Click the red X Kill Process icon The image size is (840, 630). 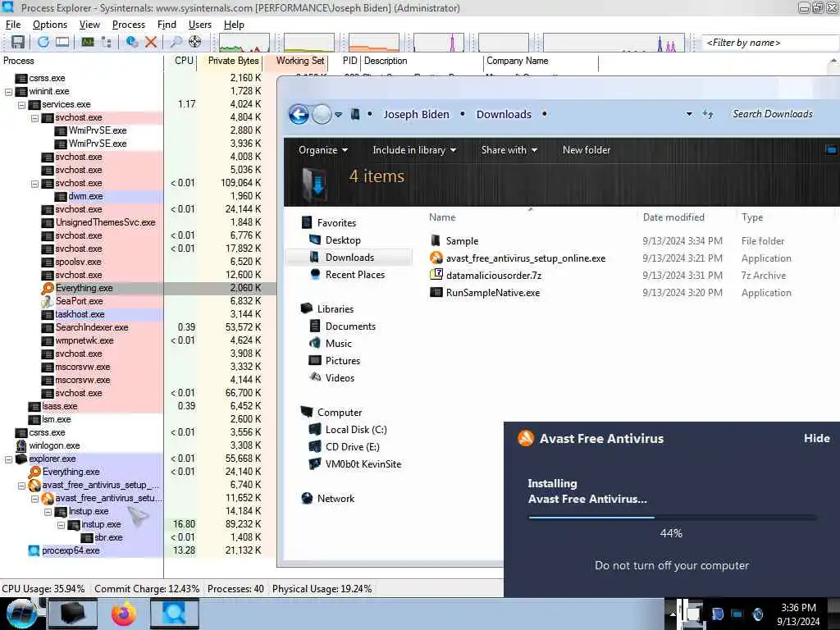[151, 42]
